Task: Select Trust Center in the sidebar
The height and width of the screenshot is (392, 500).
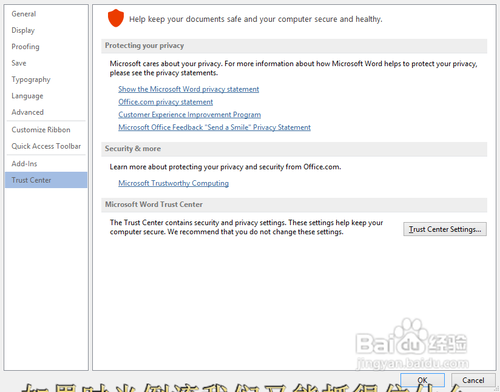Action: tap(46, 180)
